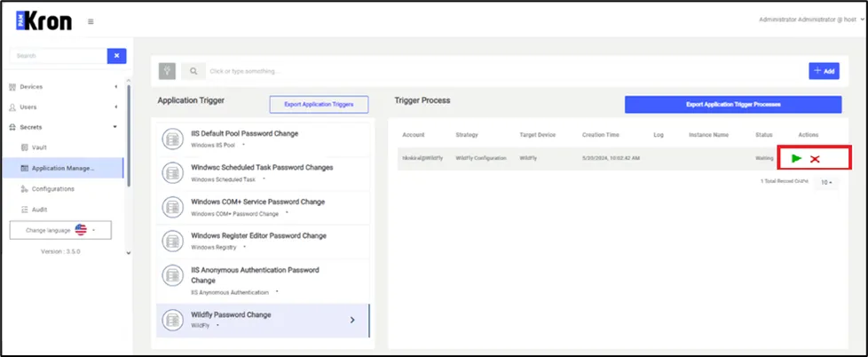Click the Log column header
Viewport: 868px width, 357px height.
coord(659,135)
